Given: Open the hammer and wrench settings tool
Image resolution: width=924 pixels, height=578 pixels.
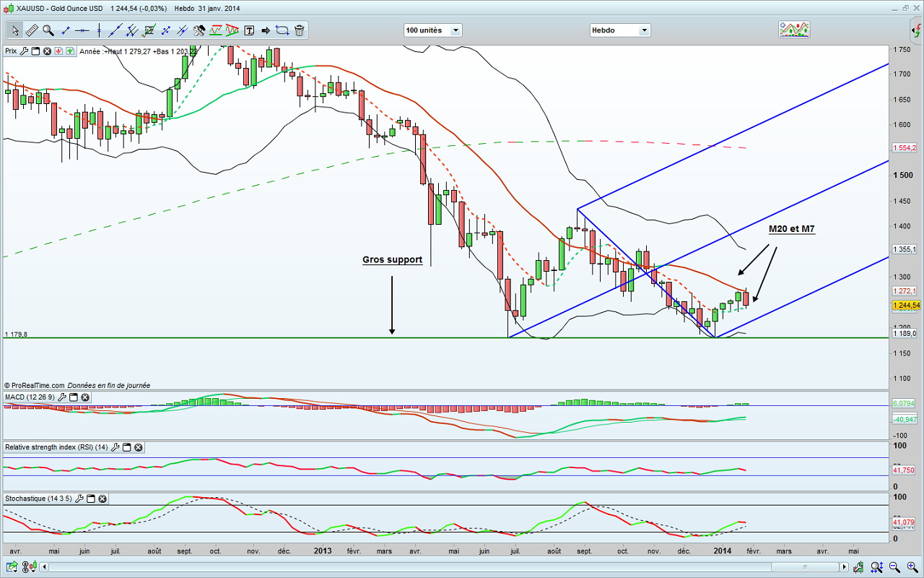Looking at the screenshot, I should [199, 30].
